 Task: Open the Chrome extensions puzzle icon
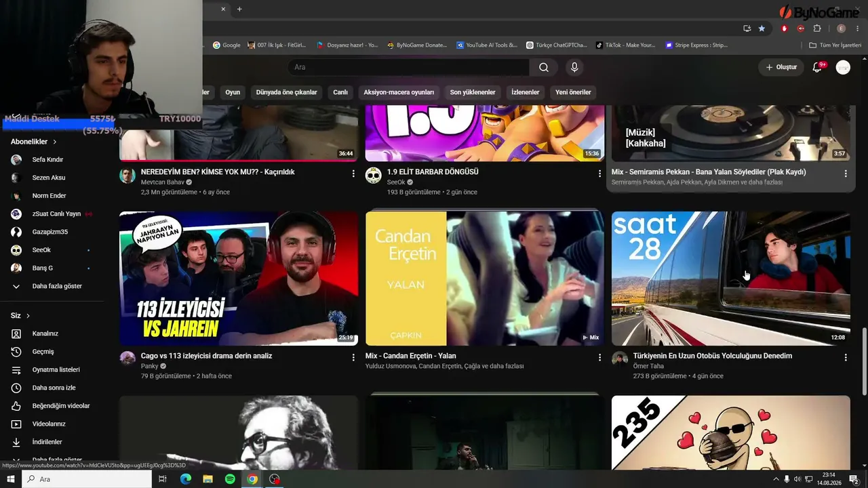click(817, 28)
